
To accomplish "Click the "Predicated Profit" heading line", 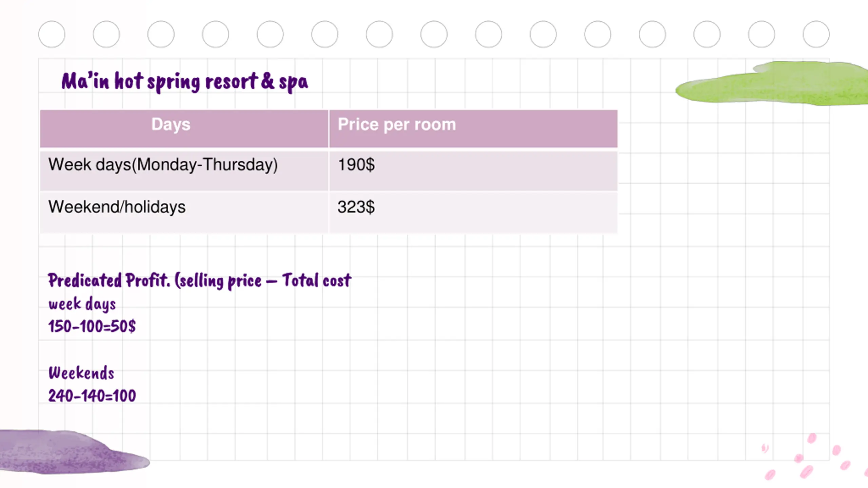I will coord(199,281).
